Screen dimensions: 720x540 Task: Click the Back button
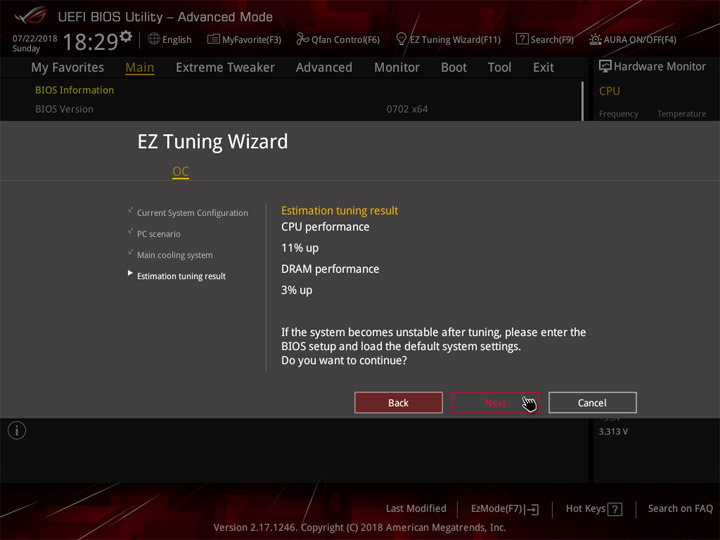(398, 403)
